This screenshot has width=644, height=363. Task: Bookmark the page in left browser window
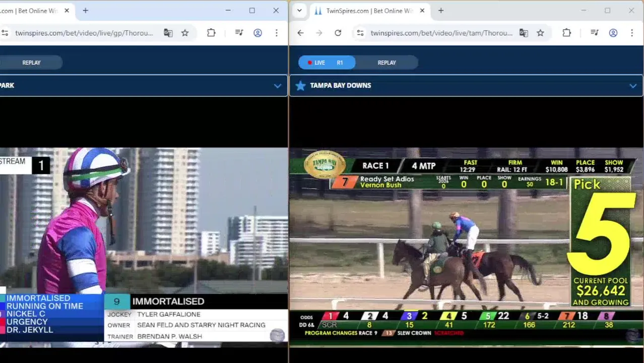185,33
